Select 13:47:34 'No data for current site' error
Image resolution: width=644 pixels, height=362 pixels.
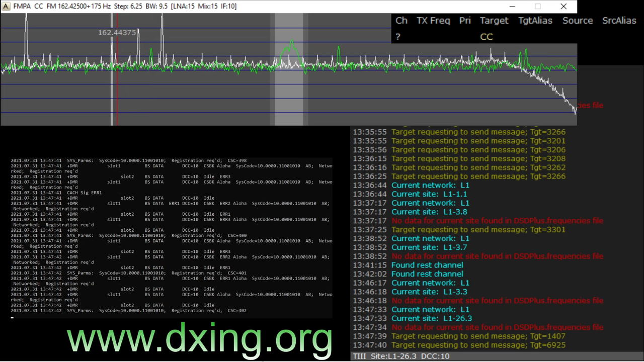click(x=478, y=327)
